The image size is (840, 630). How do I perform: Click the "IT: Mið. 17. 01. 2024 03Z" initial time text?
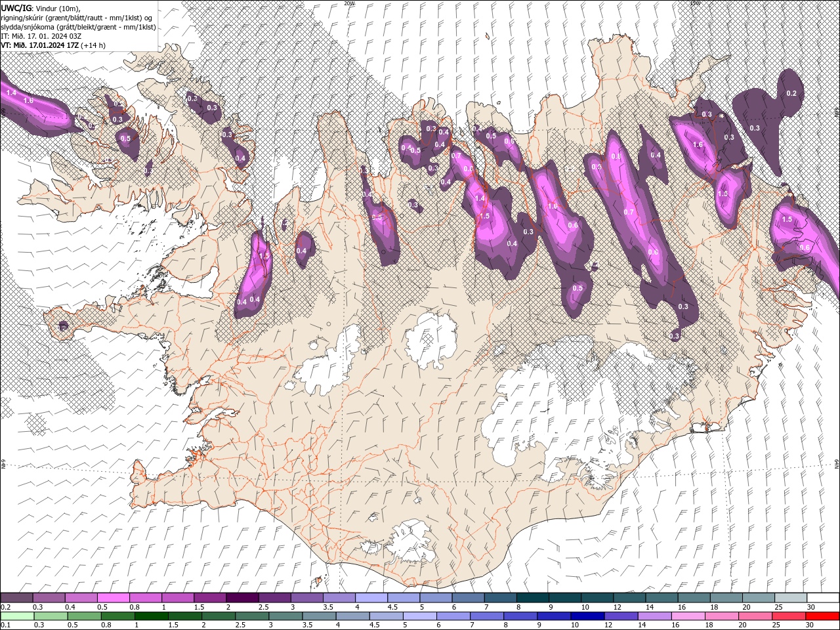(x=41, y=36)
